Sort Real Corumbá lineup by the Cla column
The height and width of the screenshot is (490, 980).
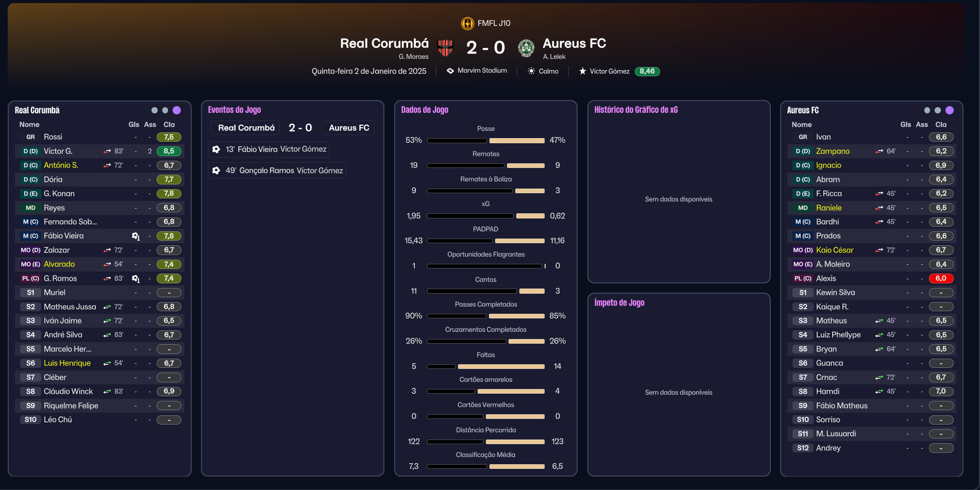pyautogui.click(x=169, y=125)
